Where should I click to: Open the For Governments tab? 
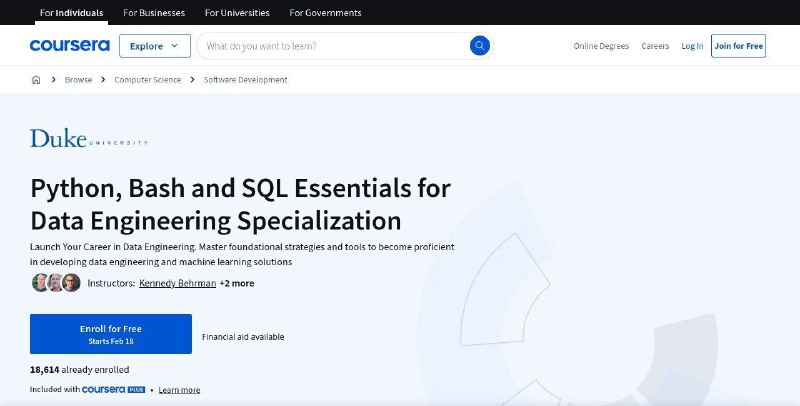click(326, 13)
